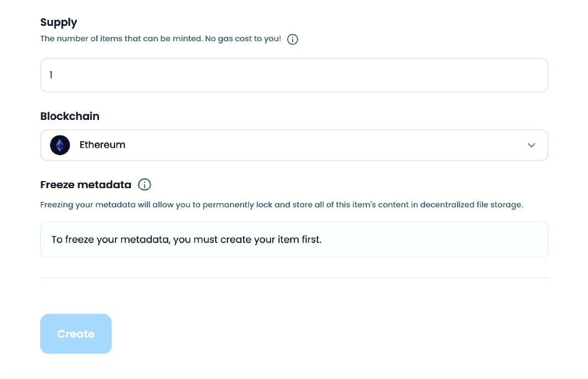
Task: Select the Ethereum text in dropdown
Action: point(102,145)
